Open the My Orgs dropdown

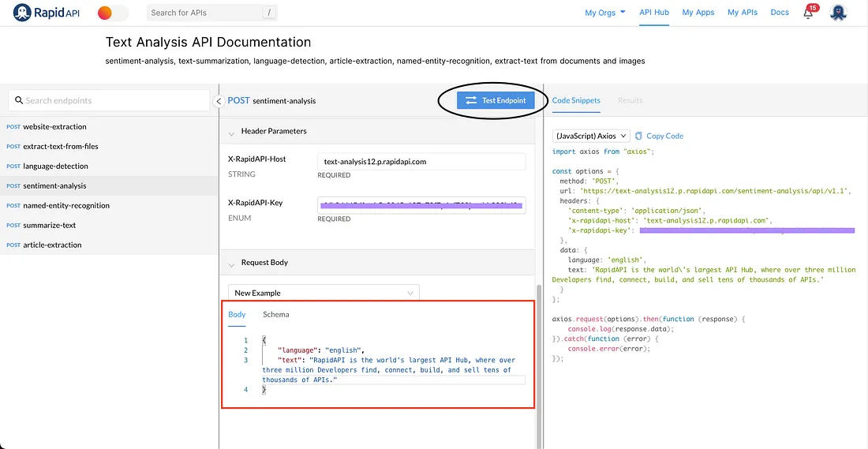pyautogui.click(x=605, y=12)
